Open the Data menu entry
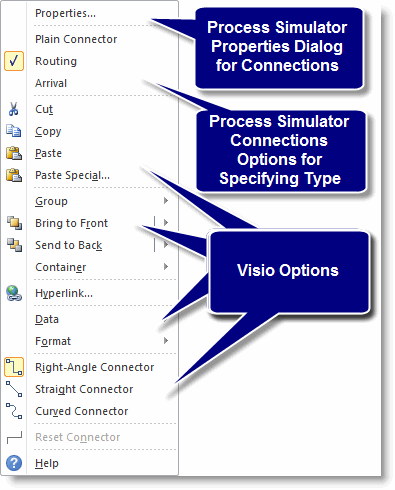 pos(47,319)
